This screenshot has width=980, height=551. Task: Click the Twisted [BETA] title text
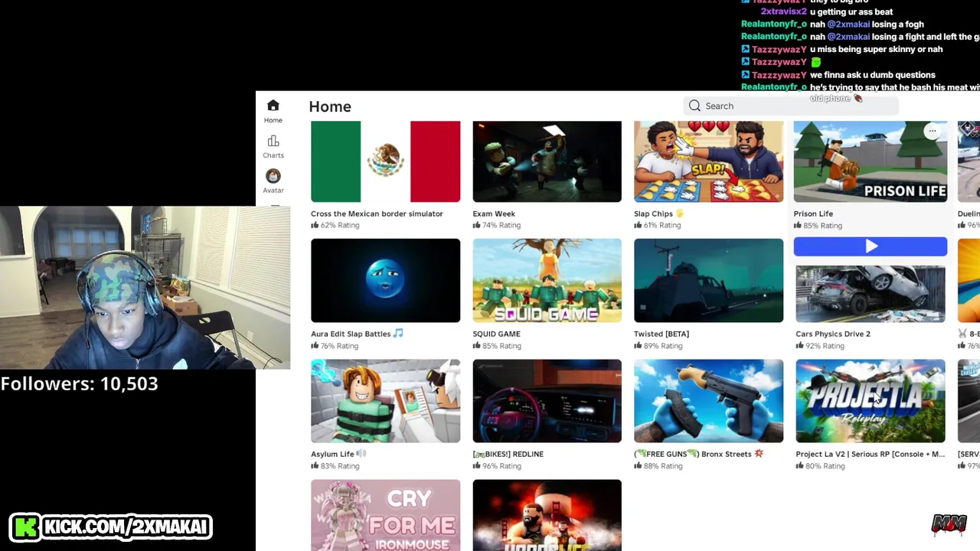tap(661, 334)
